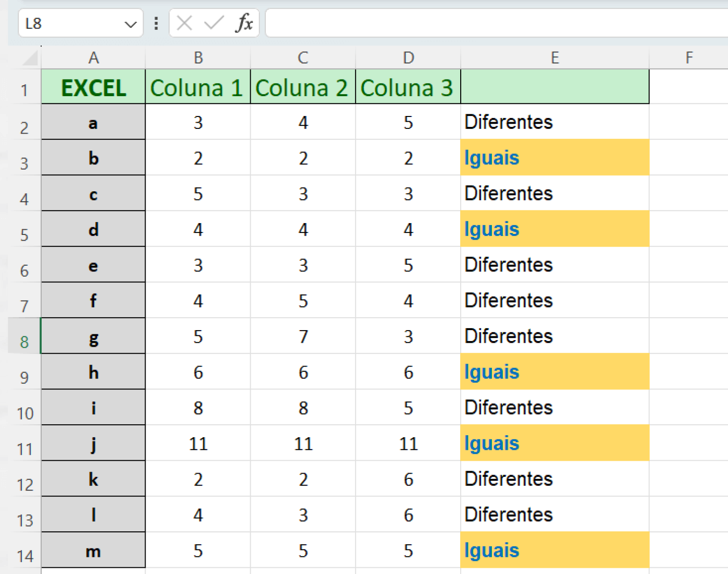Click the yellow Iguais cell in row 14
Image resolution: width=728 pixels, height=574 pixels.
555,551
